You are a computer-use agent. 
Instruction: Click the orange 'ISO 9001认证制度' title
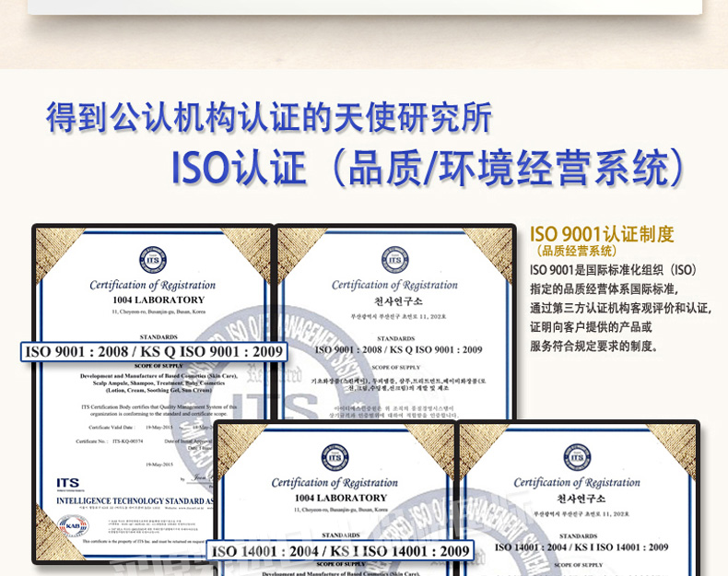pyautogui.click(x=602, y=234)
